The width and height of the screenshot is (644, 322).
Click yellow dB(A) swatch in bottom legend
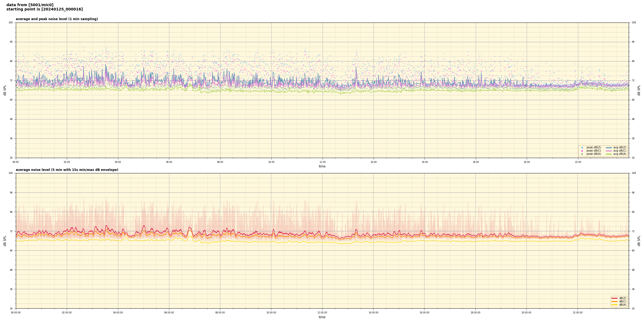[x=614, y=305]
